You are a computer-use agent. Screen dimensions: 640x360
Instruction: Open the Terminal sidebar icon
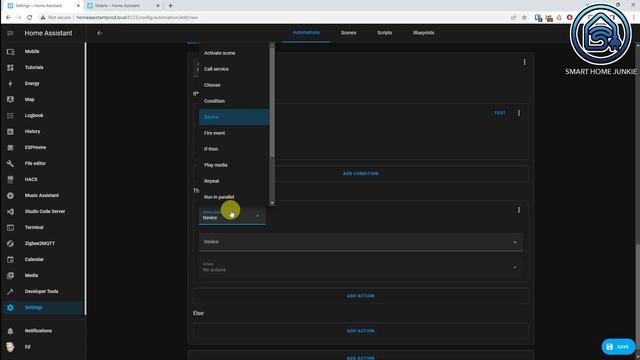pyautogui.click(x=10, y=227)
